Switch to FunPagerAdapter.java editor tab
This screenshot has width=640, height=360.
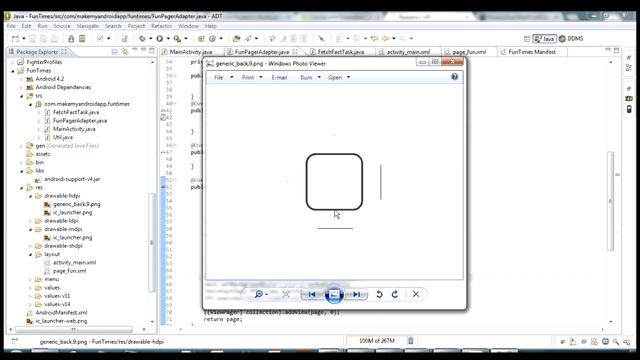tap(262, 52)
